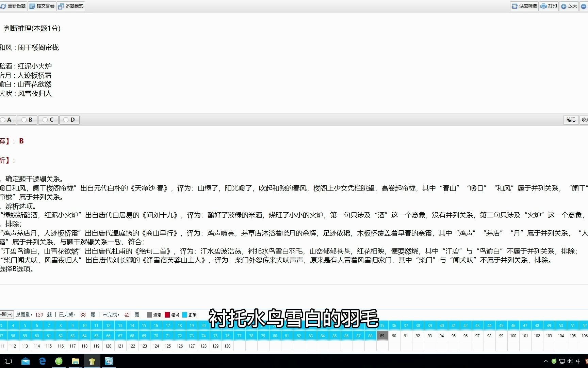Jump to question 90 in the grid
Image resolution: width=588 pixels, height=368 pixels.
coord(394,336)
